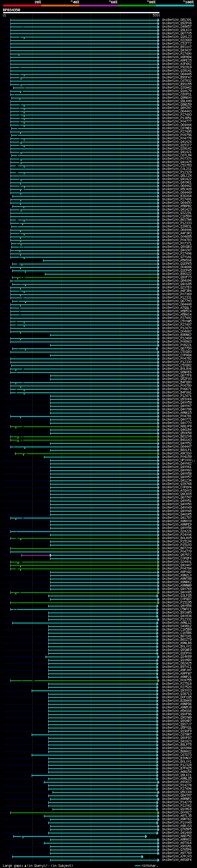Screen dimensions: 197x868
Task: Click the UniRef100_B6SZ08 label
Action: 177,436
